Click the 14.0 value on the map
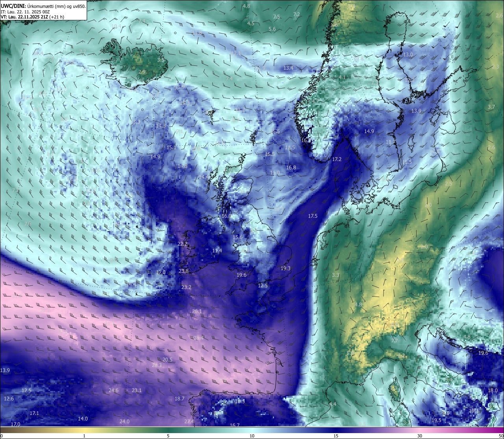This screenshot has width=504, height=439. [x=83, y=419]
